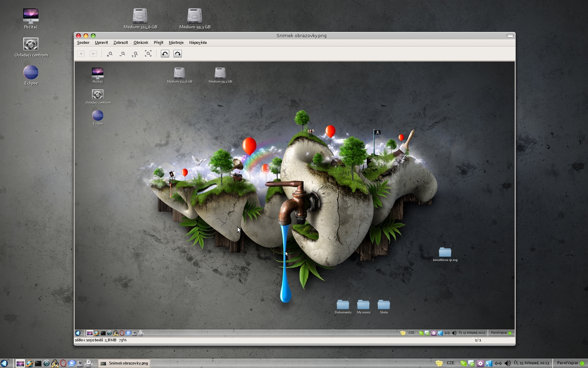This screenshot has height=368, width=588.
Task: Close the Snímek obrazovky.png window
Action: point(78,36)
